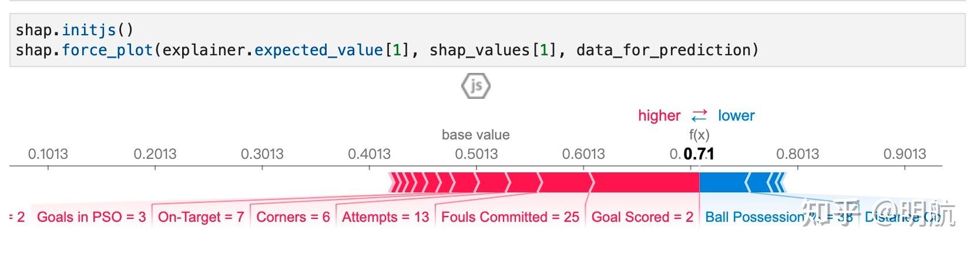The image size is (980, 253).
Task: Click the 'Goals in PSO = 3' label
Action: click(x=92, y=217)
